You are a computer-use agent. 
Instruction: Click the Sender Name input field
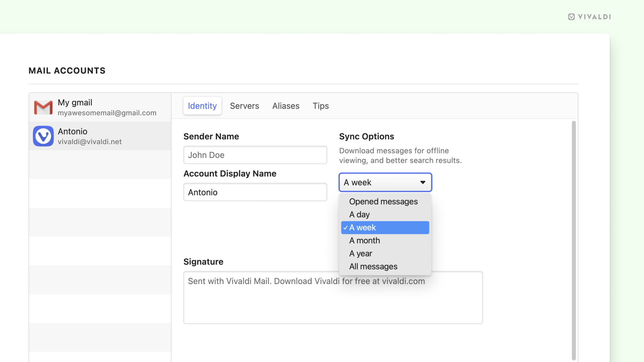(255, 155)
